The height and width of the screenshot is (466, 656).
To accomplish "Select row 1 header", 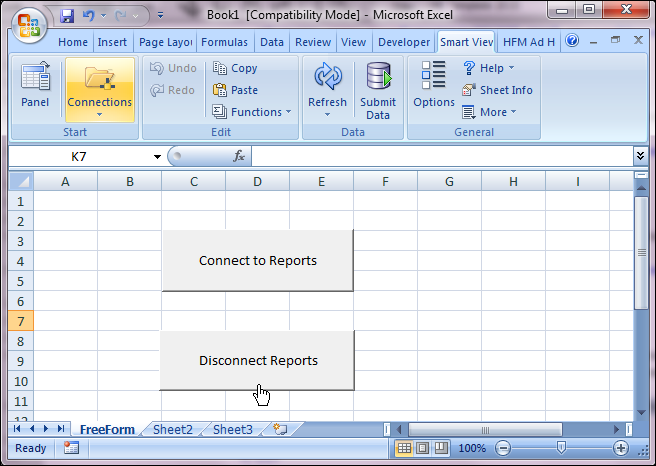I will 20,202.
